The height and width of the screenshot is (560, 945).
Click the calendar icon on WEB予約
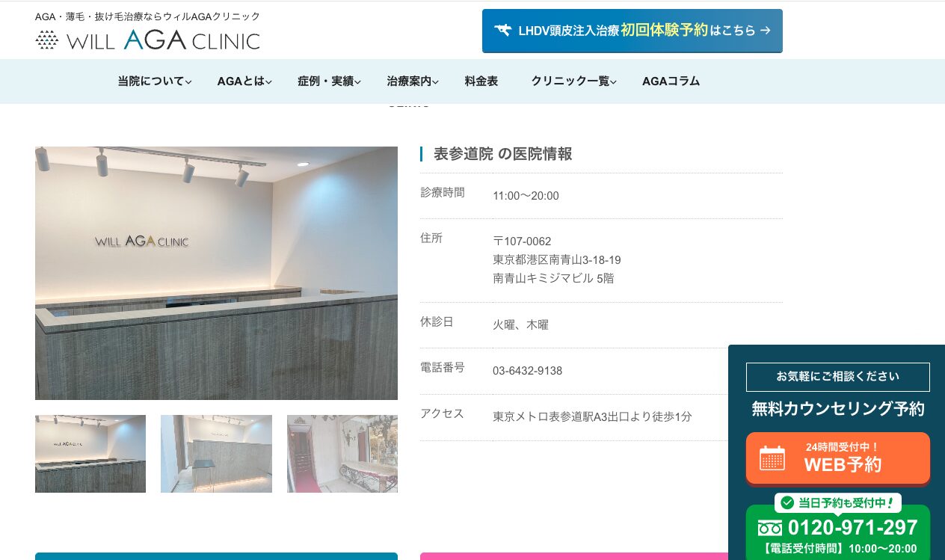point(772,458)
